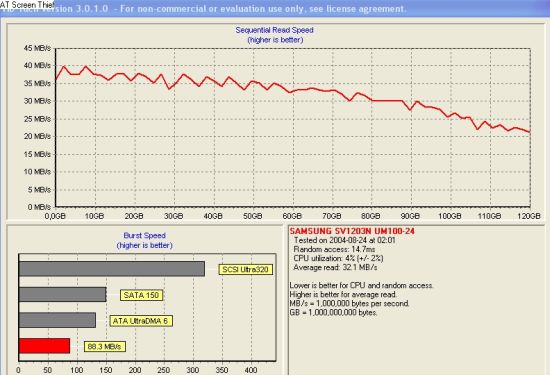Click the 88.3 MB/s burst speed label
Image resolution: width=550 pixels, height=375 pixels.
tap(105, 347)
